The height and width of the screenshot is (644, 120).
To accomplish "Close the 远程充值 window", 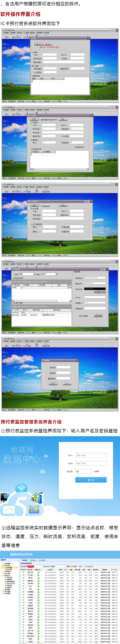I will click(x=107, y=269).
